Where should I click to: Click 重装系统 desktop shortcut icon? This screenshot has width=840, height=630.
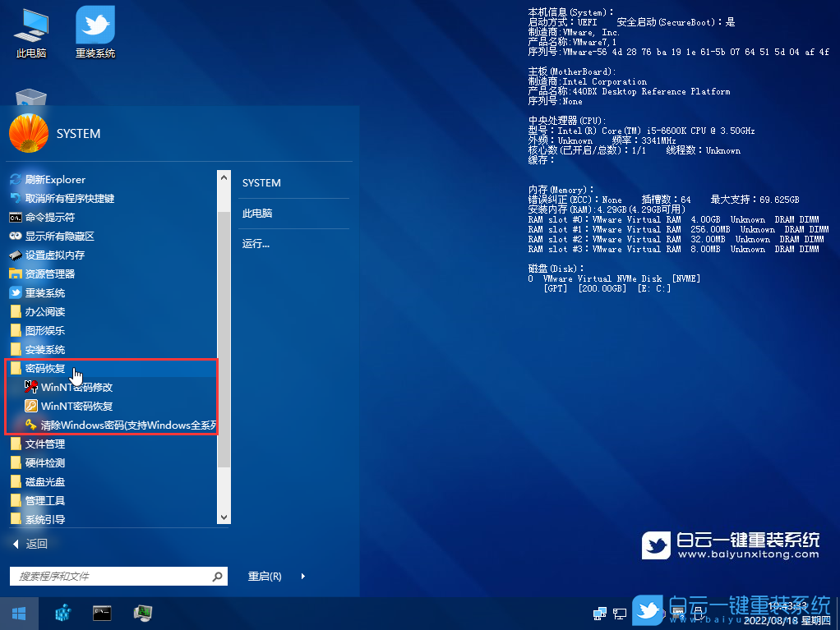(x=95, y=33)
